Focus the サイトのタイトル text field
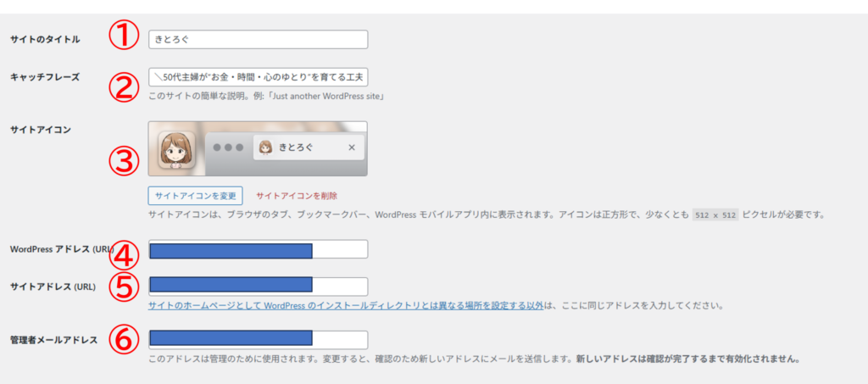The height and width of the screenshot is (384, 868). 258,39
